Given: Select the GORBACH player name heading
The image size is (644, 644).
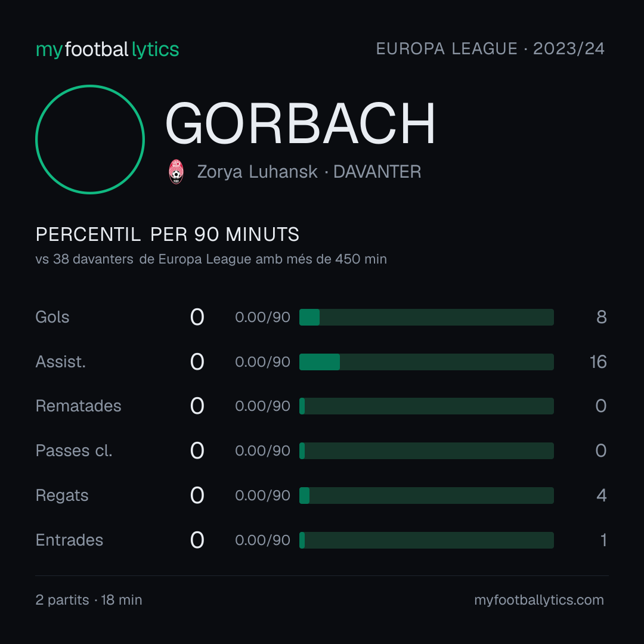Looking at the screenshot, I should (x=300, y=123).
